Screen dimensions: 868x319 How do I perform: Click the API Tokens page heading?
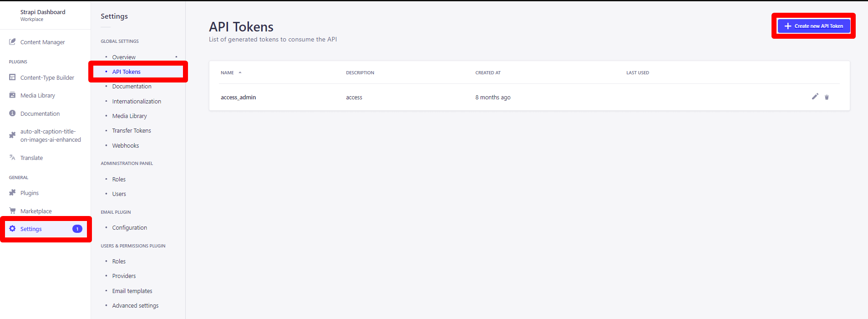coord(241,27)
